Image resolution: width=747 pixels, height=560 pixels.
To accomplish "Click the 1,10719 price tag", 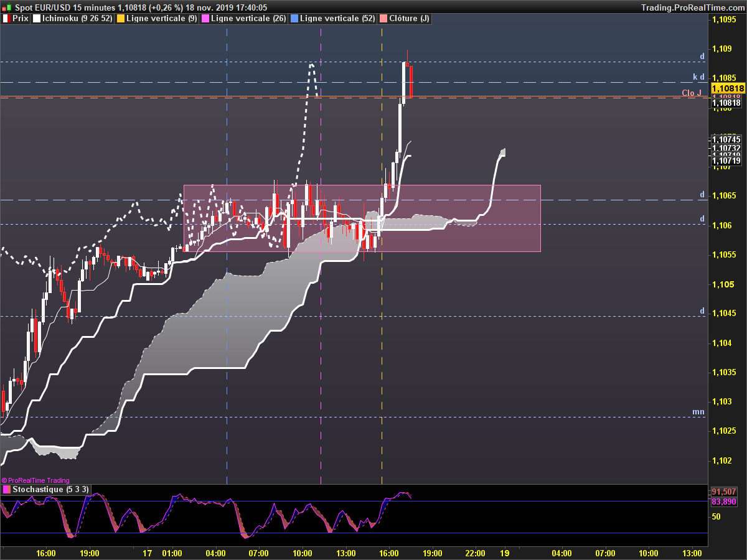I will pos(727,161).
